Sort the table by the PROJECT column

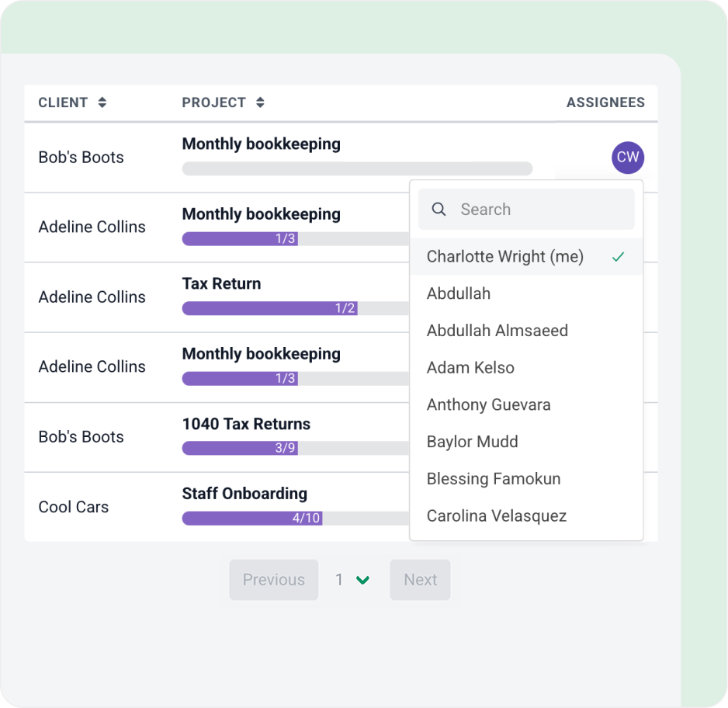coord(260,102)
